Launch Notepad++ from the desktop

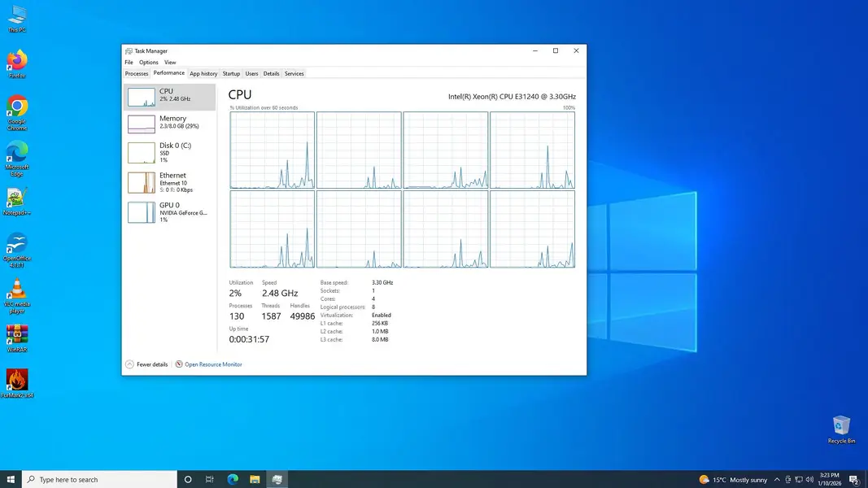(x=16, y=202)
